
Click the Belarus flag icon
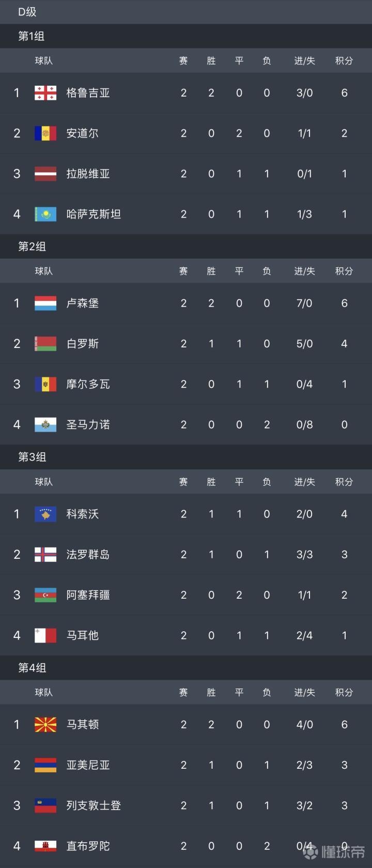click(x=45, y=343)
